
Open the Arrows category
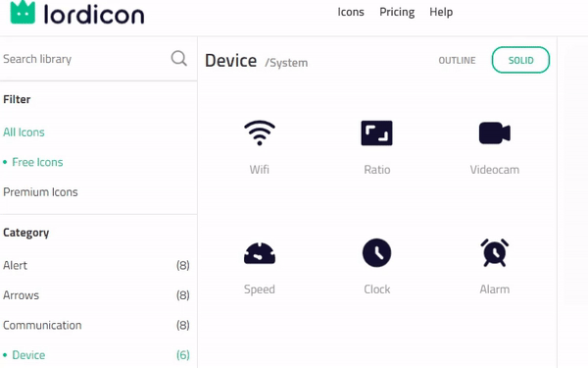pos(96,295)
